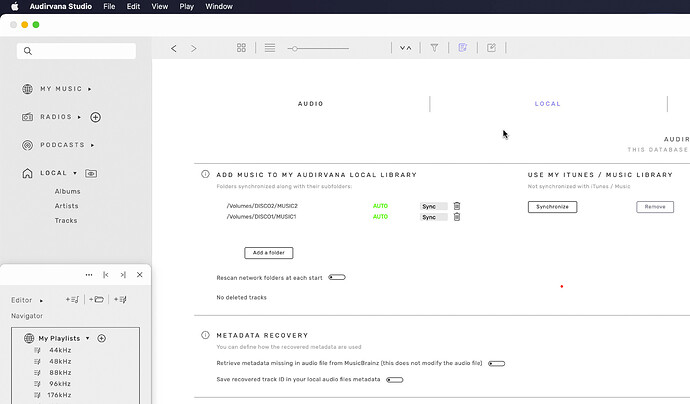
Task: Toggle AUTO for DISCO2/MUSIC2 folder
Action: (380, 206)
